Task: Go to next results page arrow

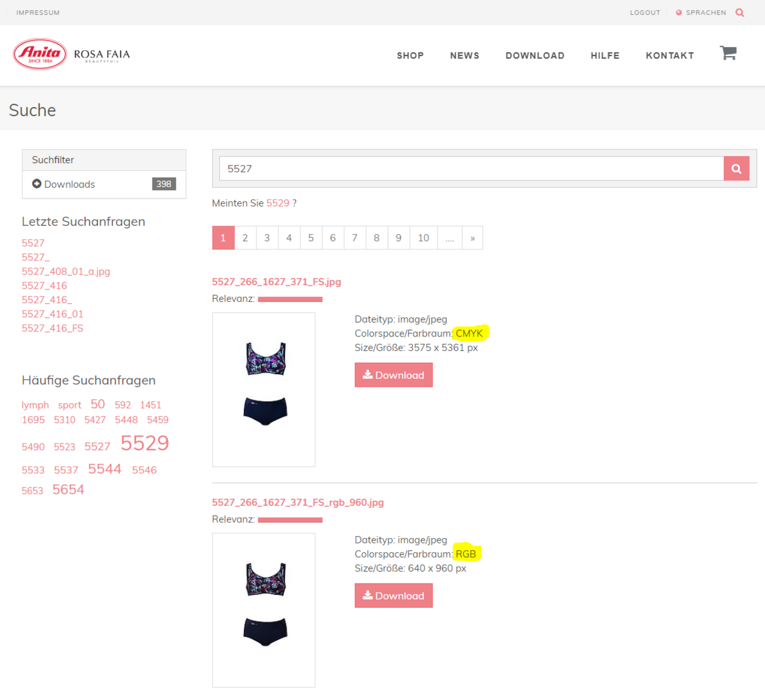Action: (x=472, y=238)
